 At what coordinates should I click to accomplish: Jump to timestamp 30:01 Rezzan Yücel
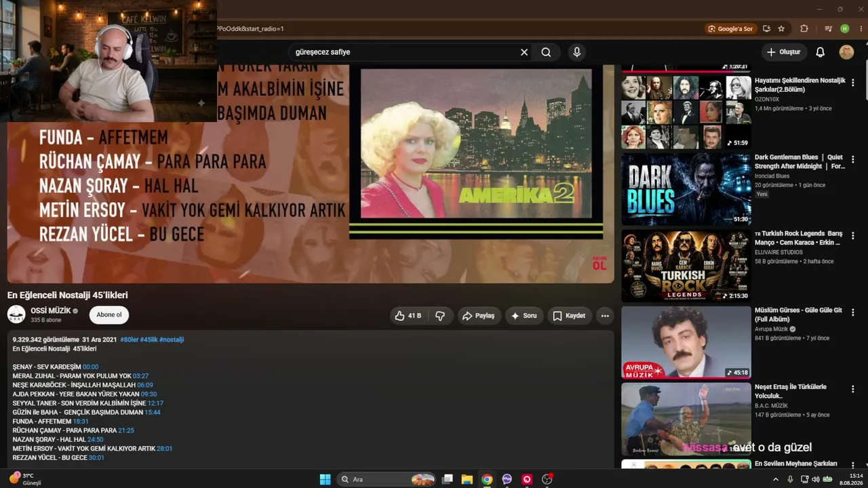pyautogui.click(x=96, y=457)
